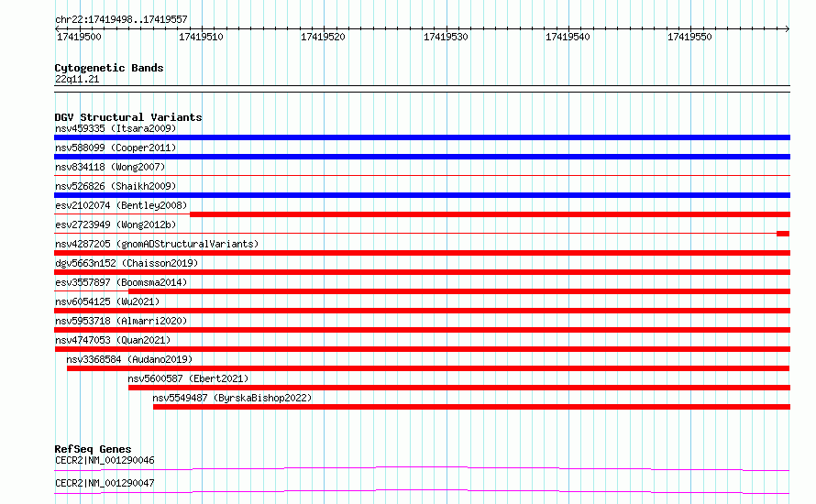Click the red bar of dgv5663n152
The height and width of the screenshot is (504, 816).
(422, 272)
